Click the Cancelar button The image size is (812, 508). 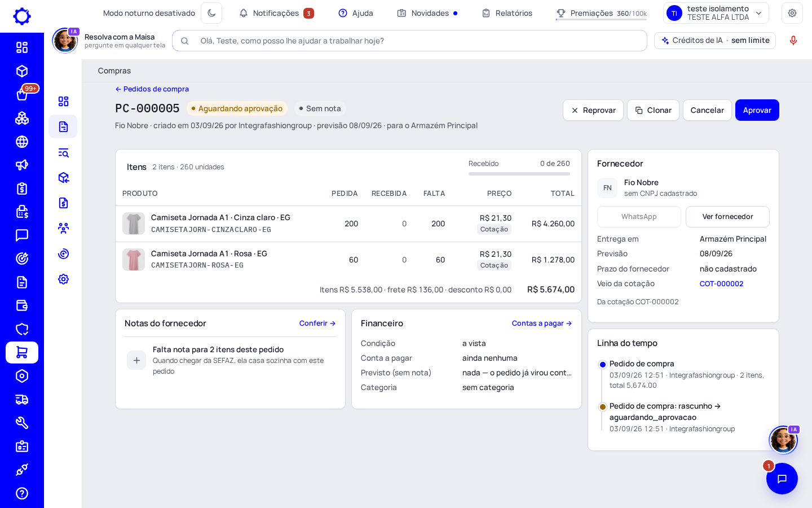point(707,110)
